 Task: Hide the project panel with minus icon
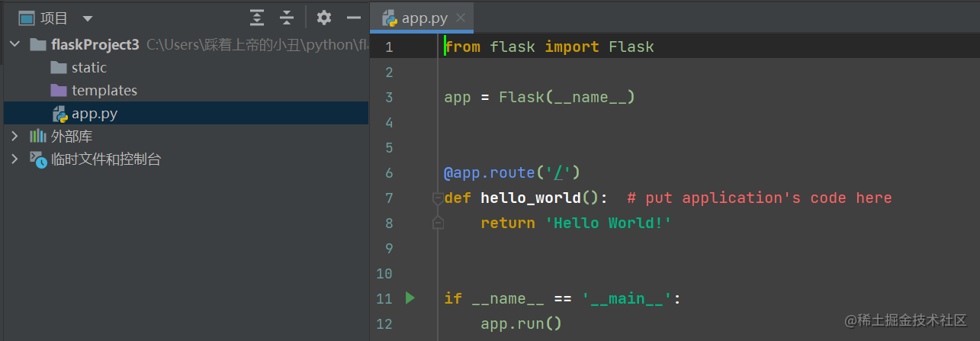(x=353, y=18)
